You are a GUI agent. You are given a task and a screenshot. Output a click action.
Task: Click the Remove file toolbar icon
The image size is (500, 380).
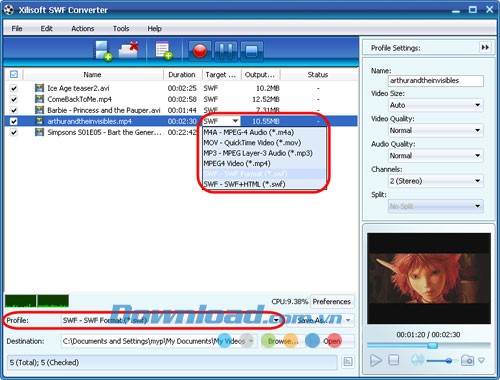pyautogui.click(x=128, y=51)
